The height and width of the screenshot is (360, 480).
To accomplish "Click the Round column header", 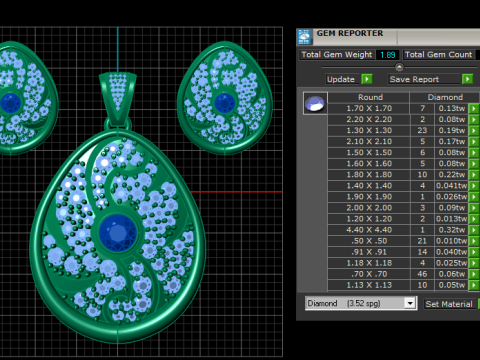I will tap(369, 97).
